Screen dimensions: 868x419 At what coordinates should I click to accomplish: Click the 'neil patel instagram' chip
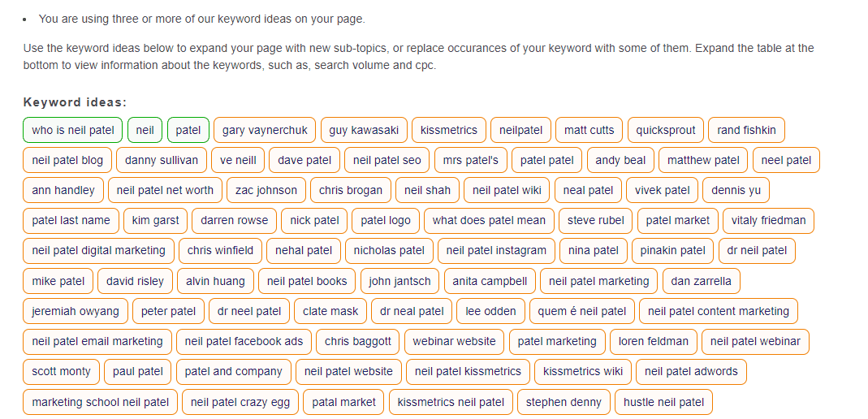tap(496, 250)
